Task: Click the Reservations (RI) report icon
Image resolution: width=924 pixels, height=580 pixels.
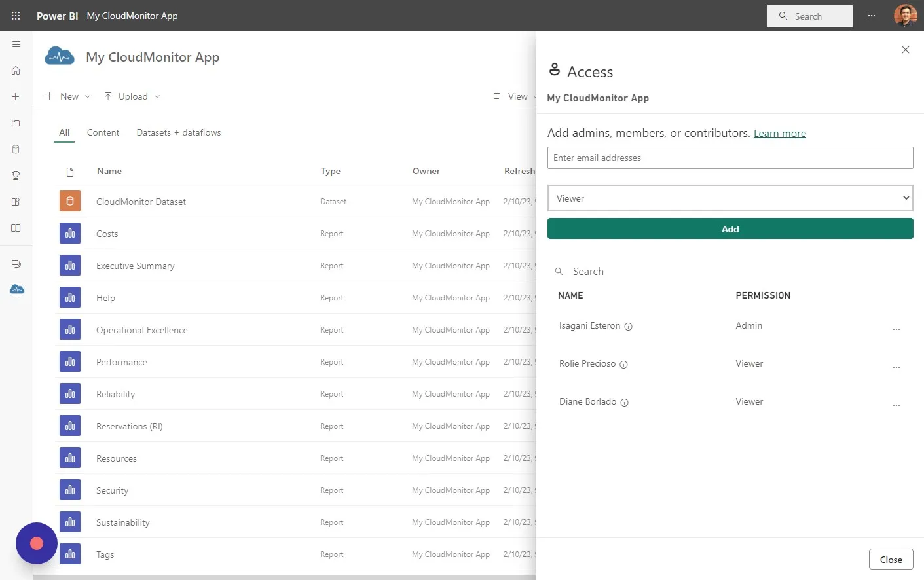Action: (70, 426)
